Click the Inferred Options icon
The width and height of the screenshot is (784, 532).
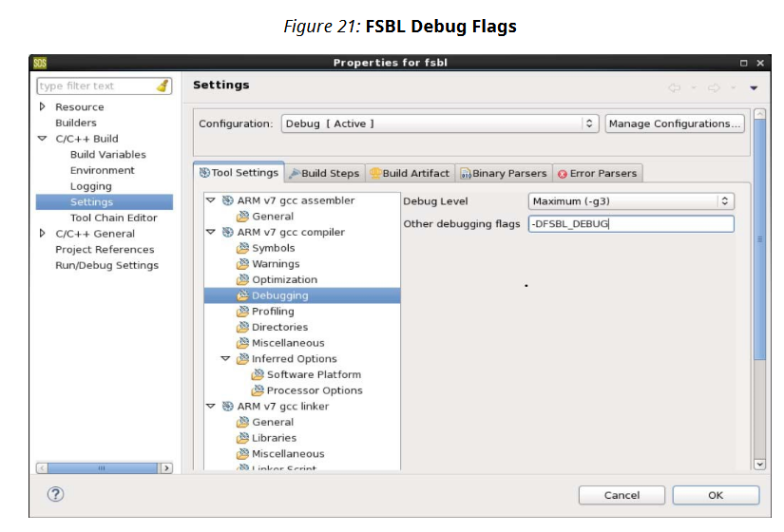coord(242,358)
